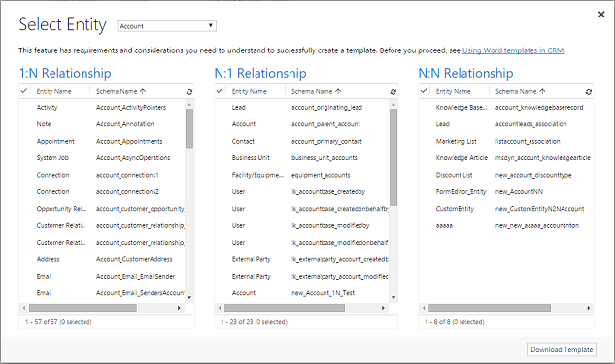Select Knowledge Article row msdyn_account_knowledgearticle
The width and height of the screenshot is (615, 364).
(506, 158)
